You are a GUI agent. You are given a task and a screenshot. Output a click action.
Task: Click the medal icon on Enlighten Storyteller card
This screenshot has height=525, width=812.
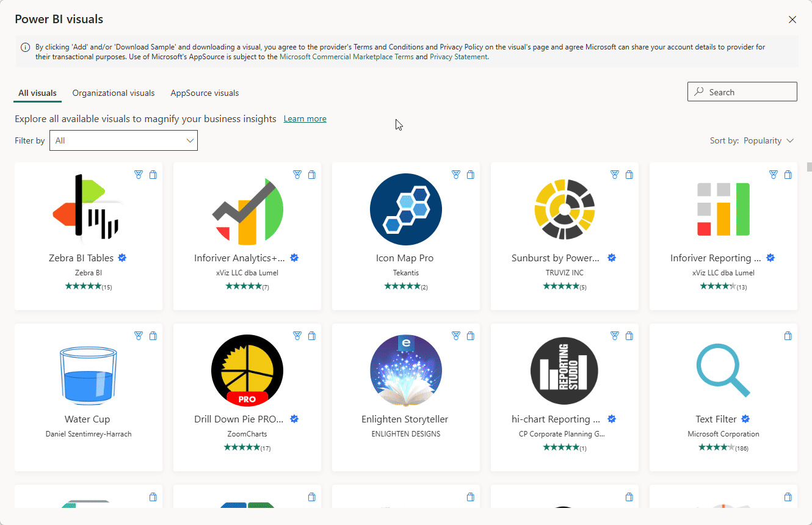click(x=455, y=335)
